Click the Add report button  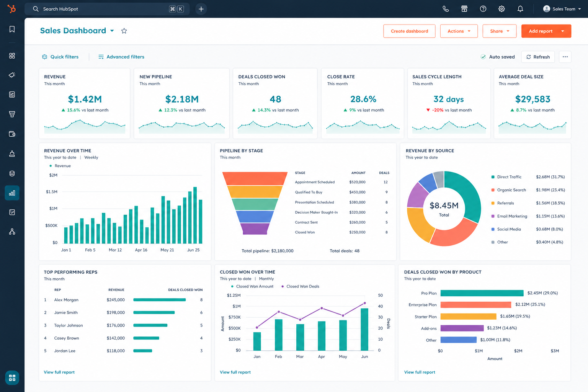click(541, 31)
